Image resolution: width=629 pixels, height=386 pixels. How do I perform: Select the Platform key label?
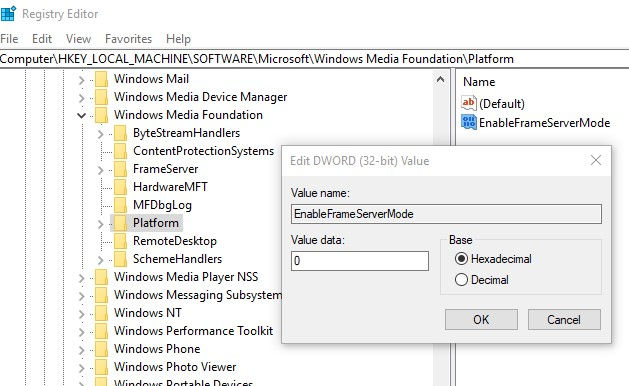(156, 223)
